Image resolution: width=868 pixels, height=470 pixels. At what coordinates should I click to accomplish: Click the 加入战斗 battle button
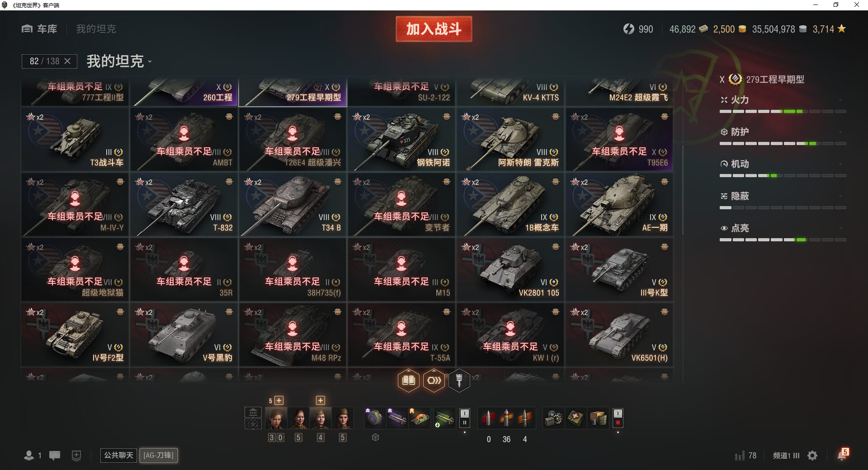coord(434,29)
